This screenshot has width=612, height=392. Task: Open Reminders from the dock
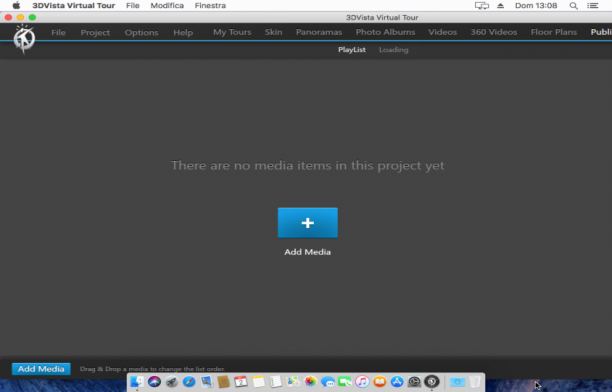[x=276, y=381]
